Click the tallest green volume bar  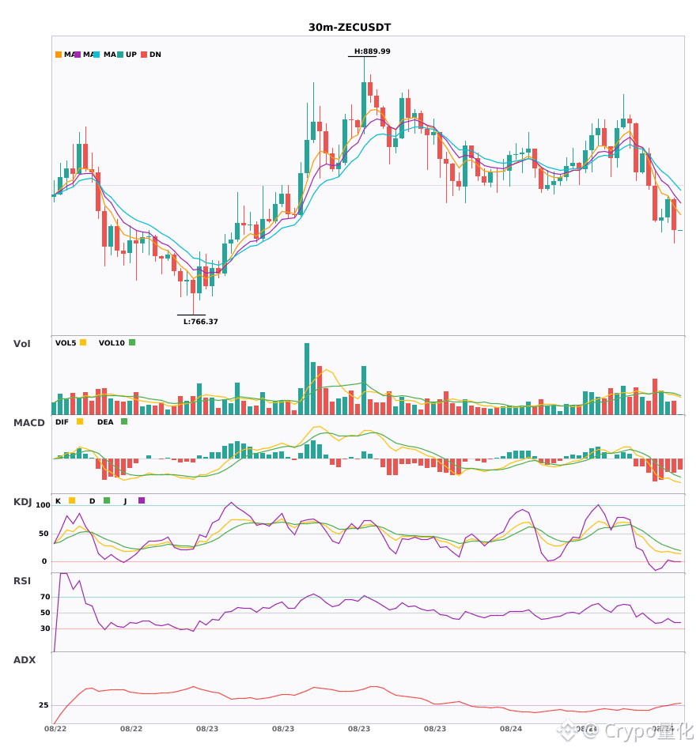pos(307,379)
